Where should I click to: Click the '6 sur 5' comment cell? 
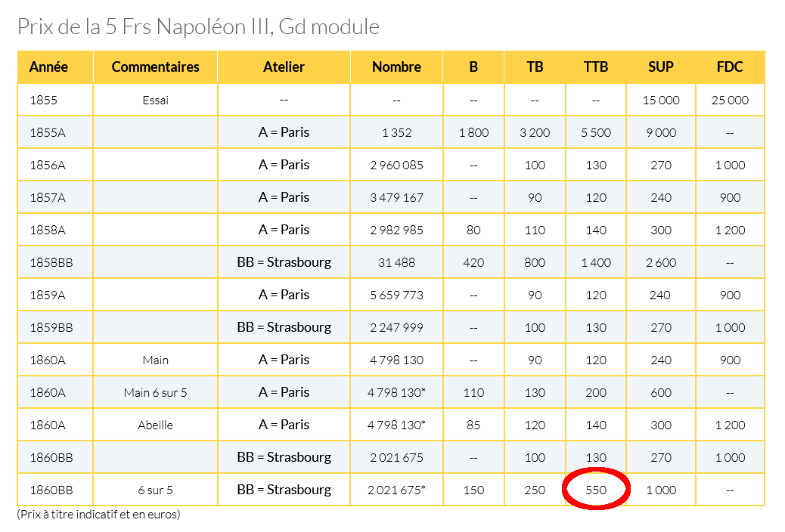click(155, 490)
